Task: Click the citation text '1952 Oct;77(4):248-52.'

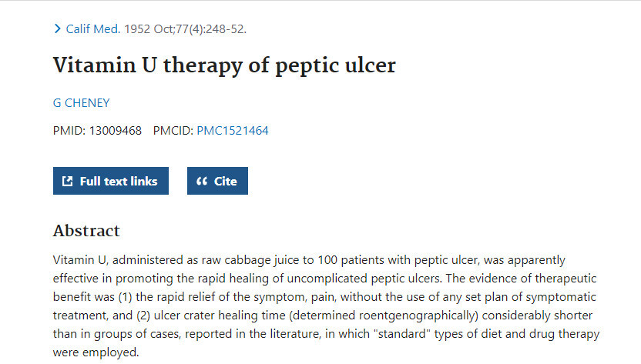Action: point(185,29)
